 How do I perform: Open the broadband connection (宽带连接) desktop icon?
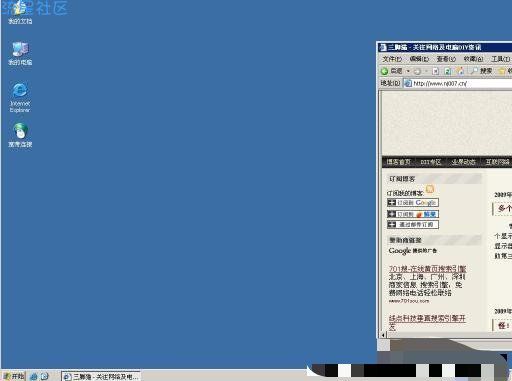click(20, 135)
